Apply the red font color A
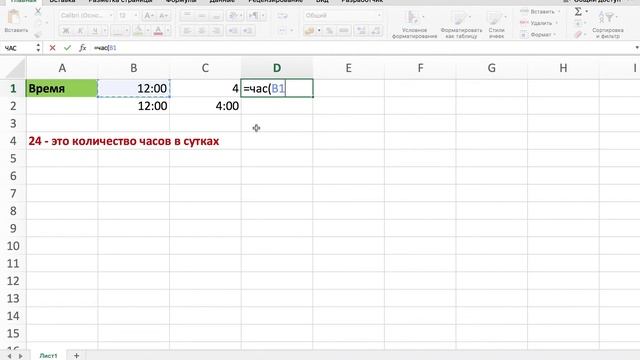640x360 pixels. pyautogui.click(x=158, y=31)
